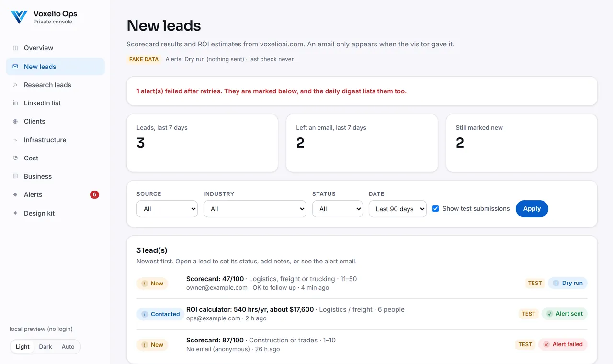The height and width of the screenshot is (364, 613).
Task: Click the red Alerts count badge
Action: (x=94, y=194)
